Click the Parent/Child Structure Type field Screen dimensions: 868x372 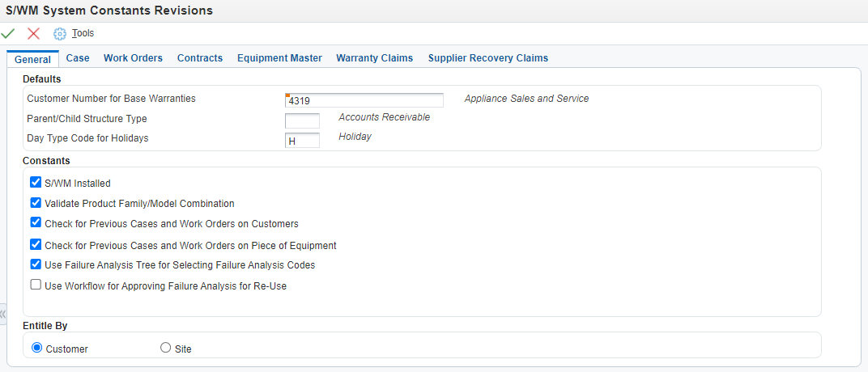point(302,120)
